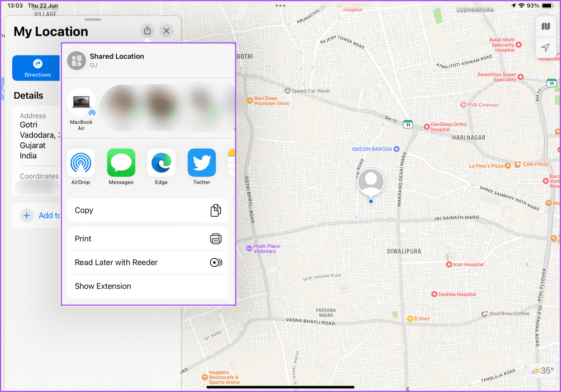Close the My Location card

[x=166, y=31]
